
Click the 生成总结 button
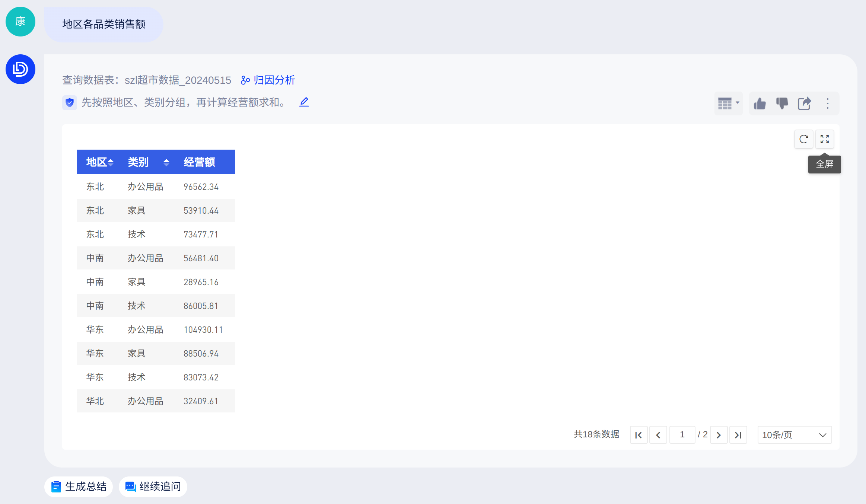[x=79, y=487]
